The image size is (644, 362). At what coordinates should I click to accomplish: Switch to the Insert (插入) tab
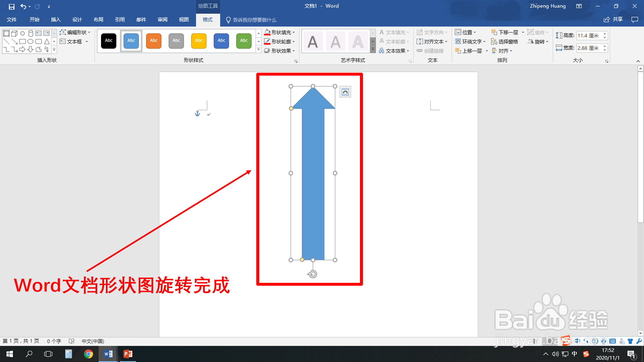tap(56, 20)
